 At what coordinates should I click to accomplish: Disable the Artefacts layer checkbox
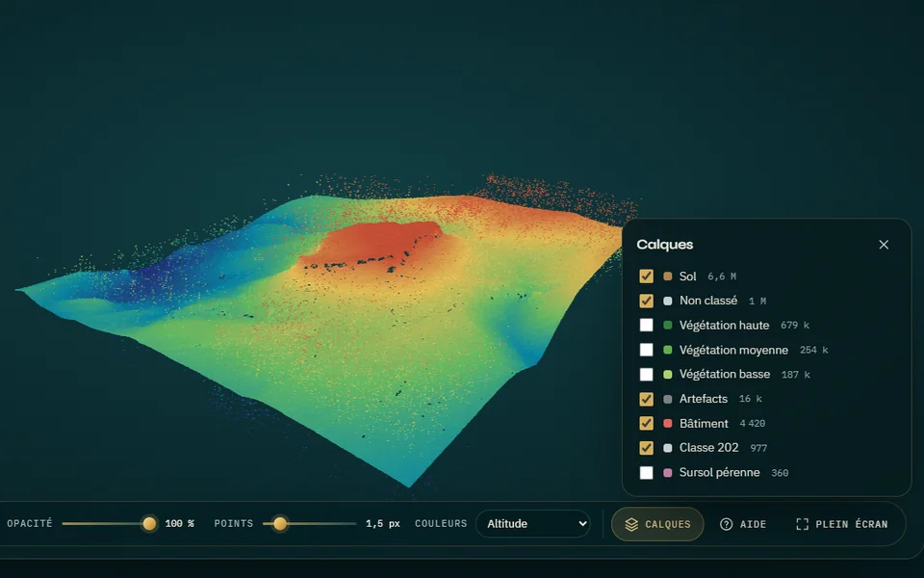(x=647, y=399)
